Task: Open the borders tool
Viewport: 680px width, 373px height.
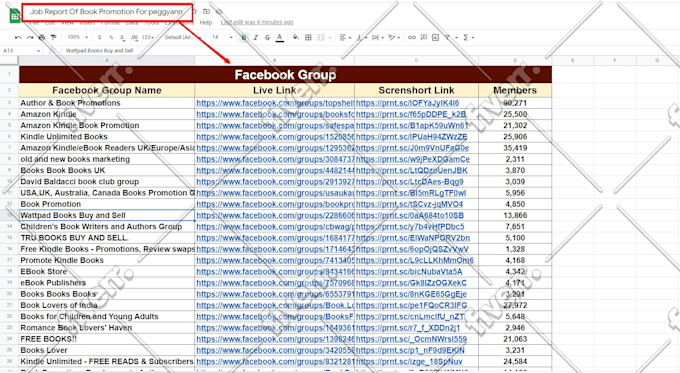Action: coord(308,38)
